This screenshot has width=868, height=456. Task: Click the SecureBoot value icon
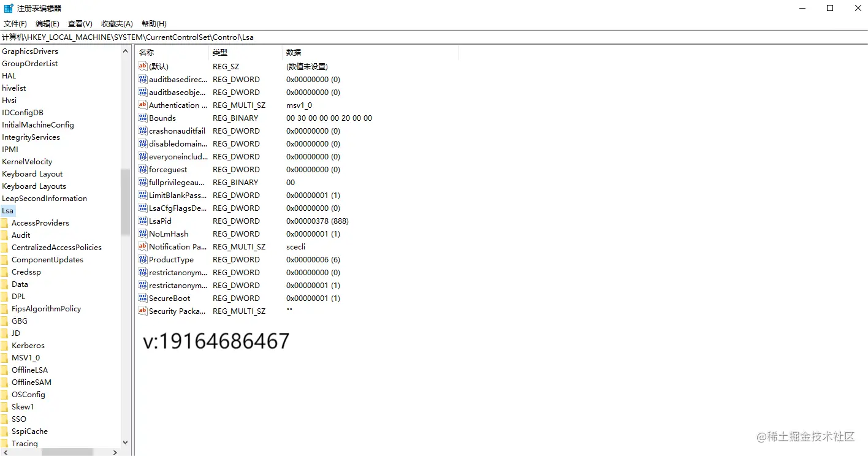[143, 298]
